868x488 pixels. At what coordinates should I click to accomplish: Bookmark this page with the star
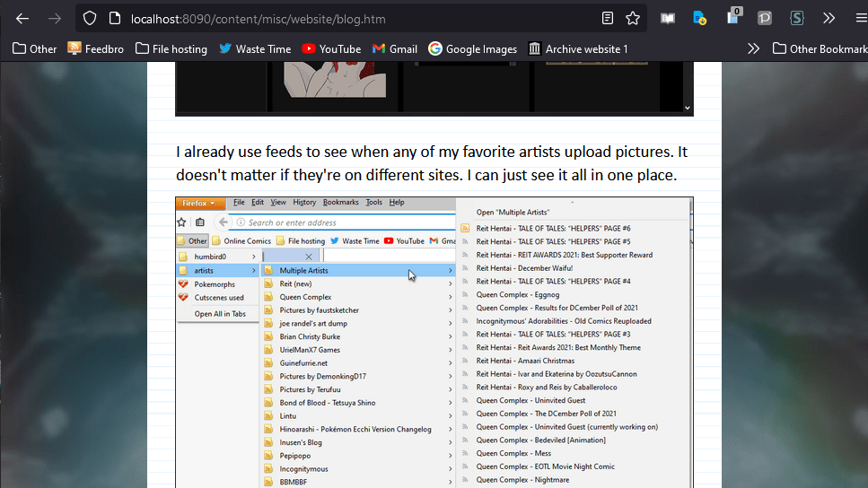633,18
